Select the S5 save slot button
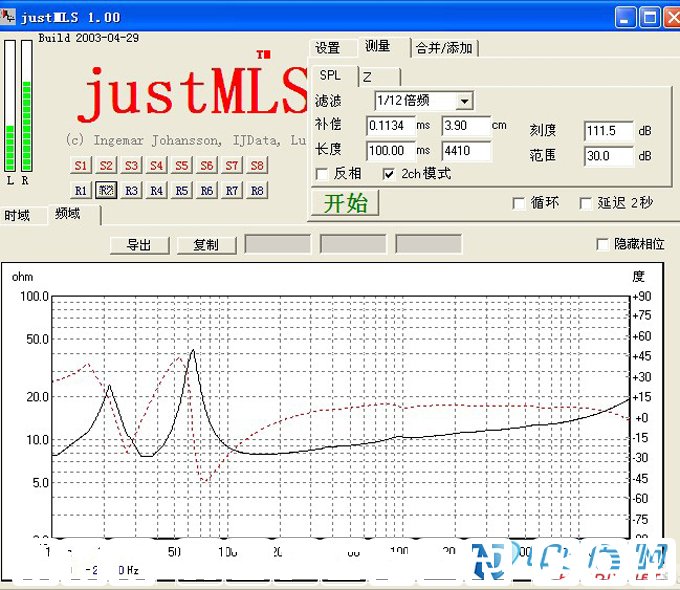 [x=181, y=165]
